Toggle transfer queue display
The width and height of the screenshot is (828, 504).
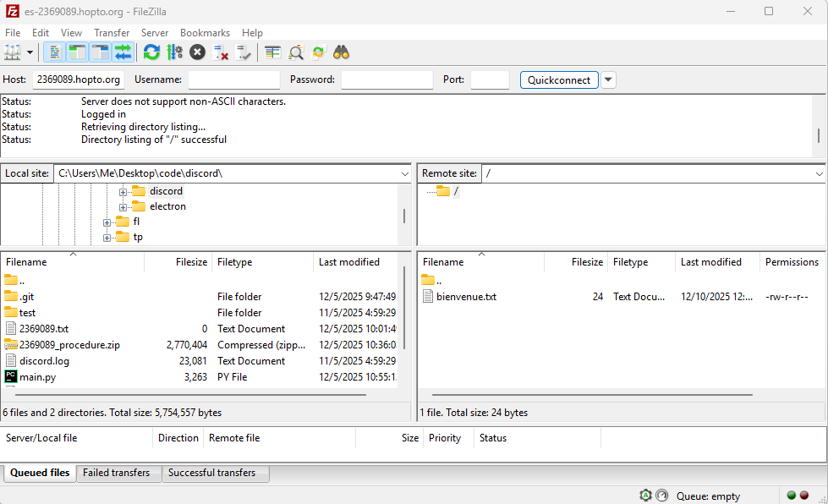[x=123, y=52]
